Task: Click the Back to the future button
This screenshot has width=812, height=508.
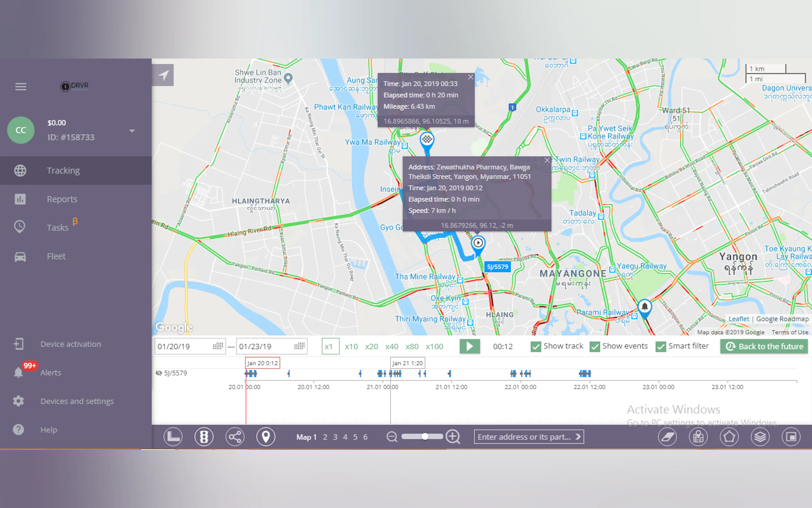Action: click(x=764, y=346)
